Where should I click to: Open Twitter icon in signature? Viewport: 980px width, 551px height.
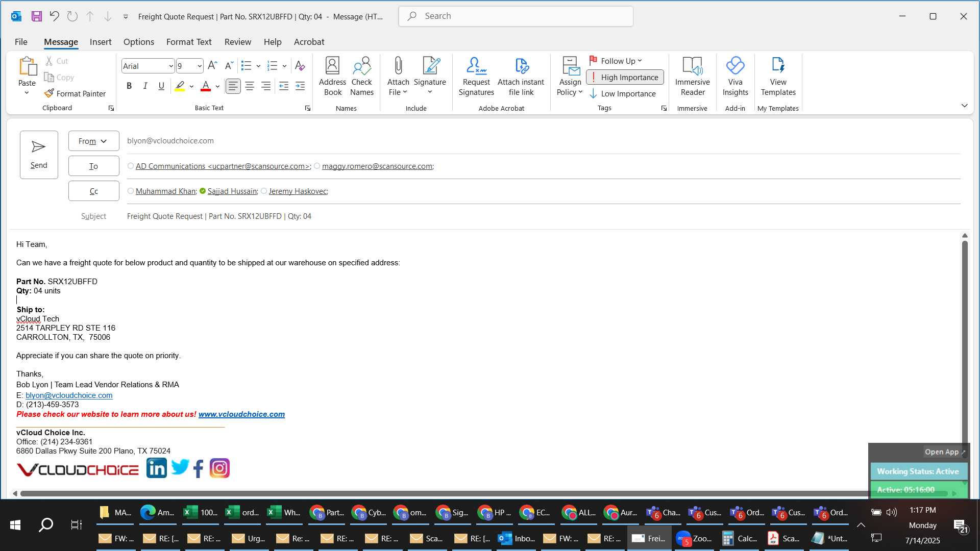[180, 467]
